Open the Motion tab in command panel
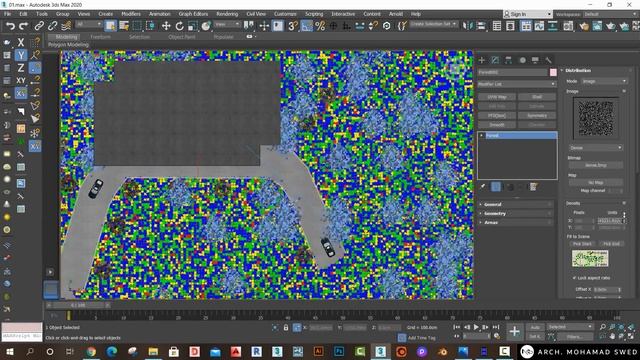This screenshot has width=640, height=360. pos(522,60)
